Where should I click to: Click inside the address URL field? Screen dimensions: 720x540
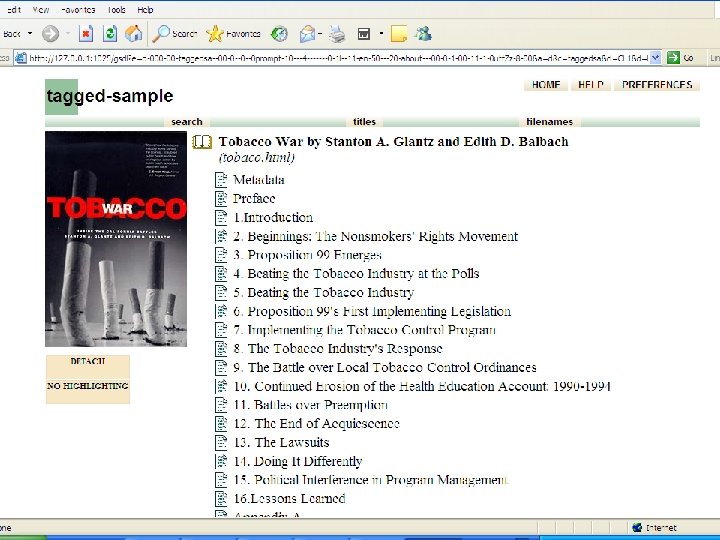[x=339, y=58]
